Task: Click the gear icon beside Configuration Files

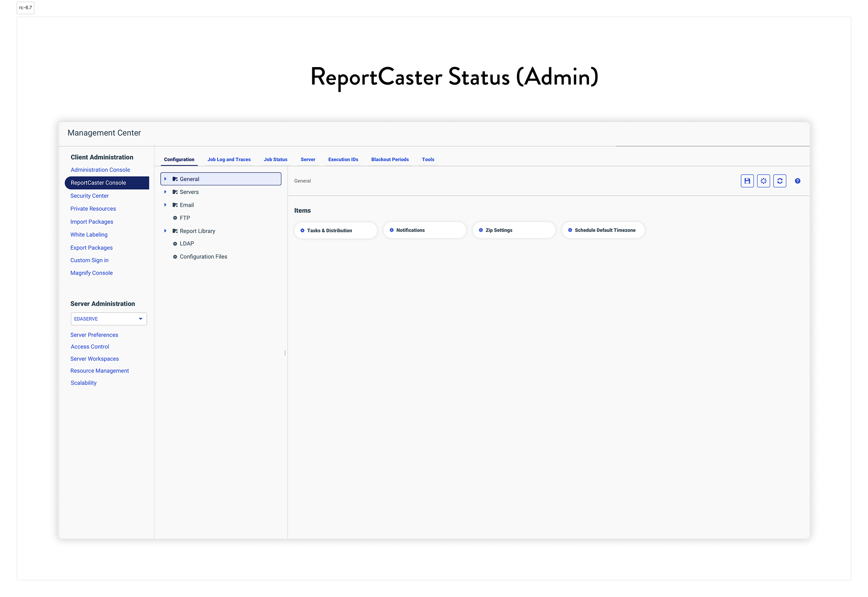Action: pyautogui.click(x=175, y=257)
